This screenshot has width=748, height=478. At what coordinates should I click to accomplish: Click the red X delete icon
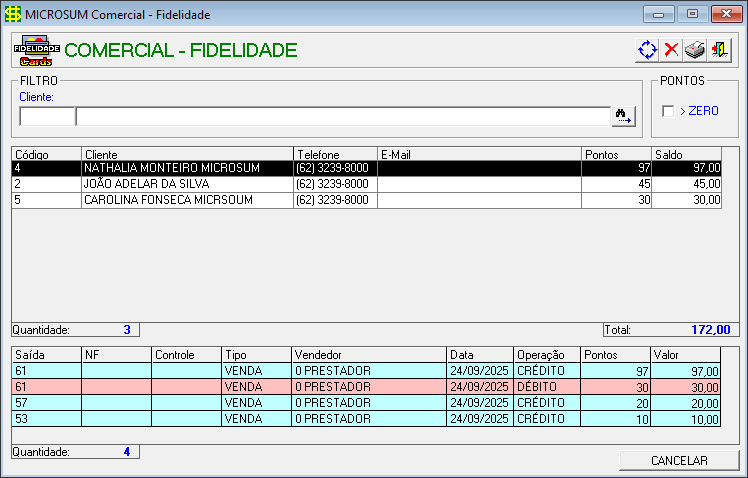pyautogui.click(x=671, y=50)
